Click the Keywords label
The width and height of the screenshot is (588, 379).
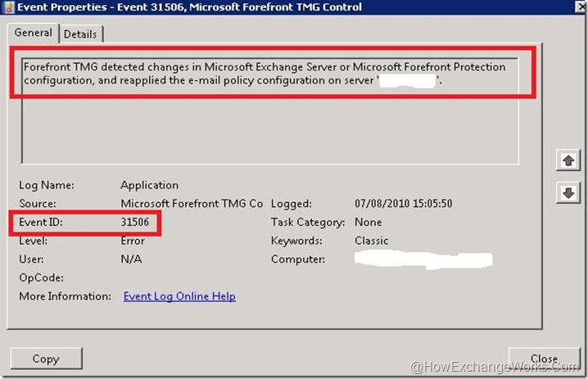(x=296, y=241)
